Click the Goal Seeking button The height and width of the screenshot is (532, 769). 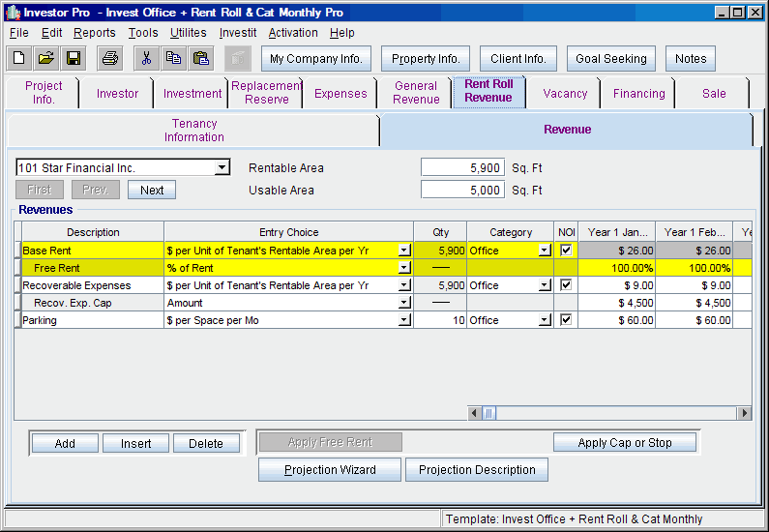(x=611, y=59)
